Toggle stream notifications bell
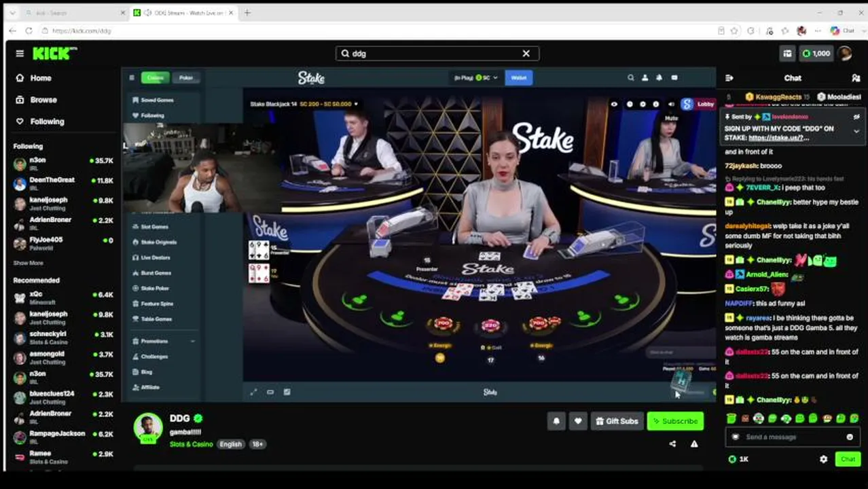Image resolution: width=868 pixels, height=489 pixels. click(556, 421)
